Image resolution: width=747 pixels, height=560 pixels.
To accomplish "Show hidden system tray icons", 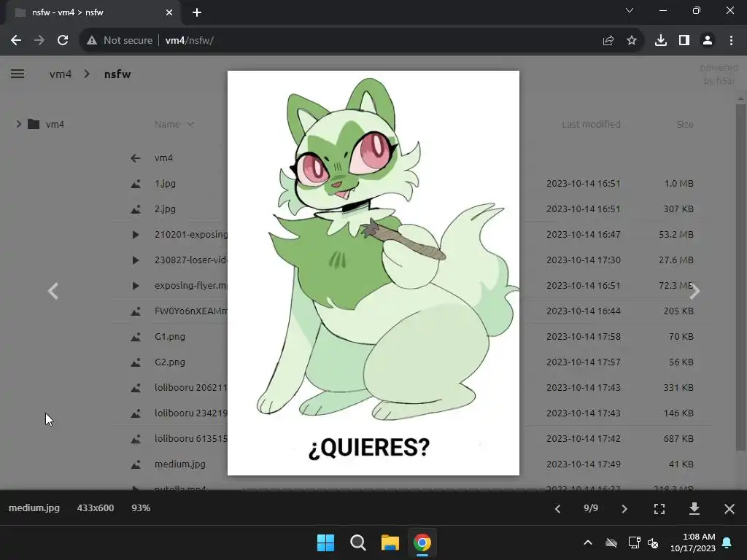I will click(x=588, y=542).
